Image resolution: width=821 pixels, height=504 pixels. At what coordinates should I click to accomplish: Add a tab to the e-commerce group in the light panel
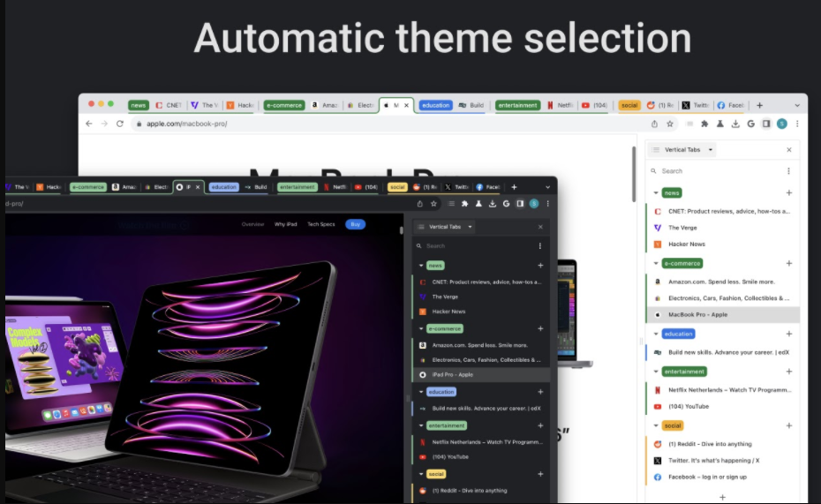click(789, 263)
